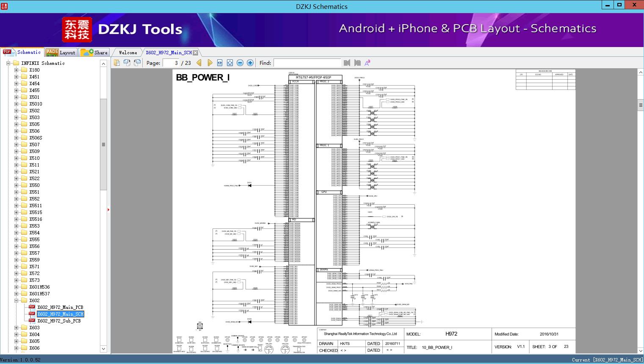The width and height of the screenshot is (644, 364).
Task: Zoom in with the plus icon
Action: pyautogui.click(x=250, y=63)
